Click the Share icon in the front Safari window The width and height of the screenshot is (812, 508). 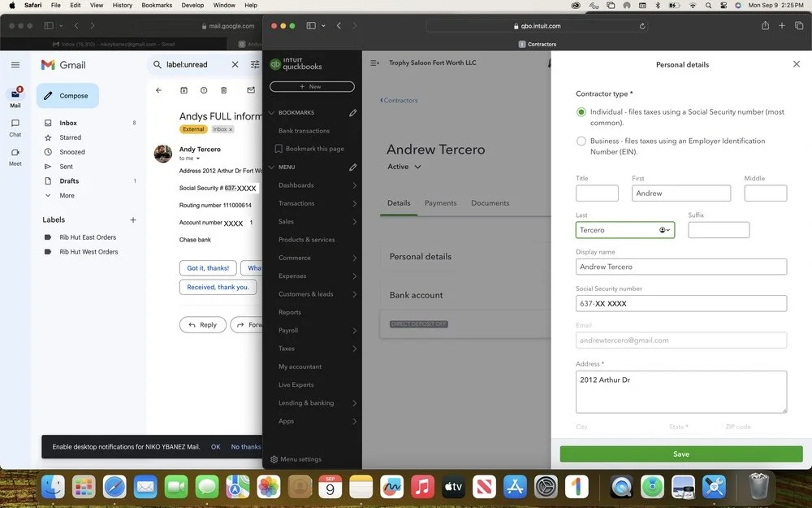pyautogui.click(x=766, y=25)
